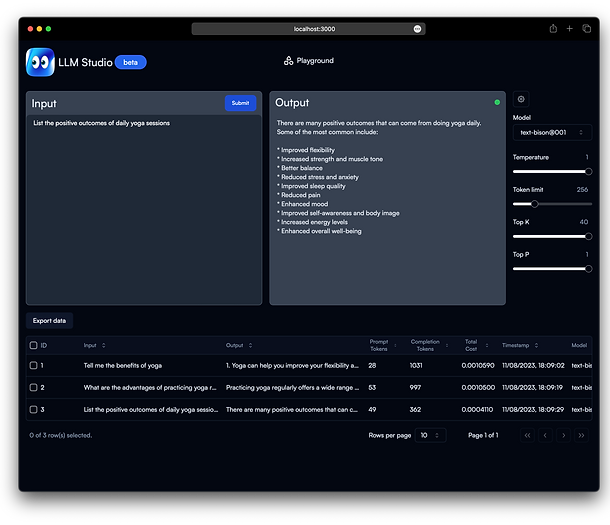The image size is (610, 525).
Task: Go to next page arrow
Action: 563,435
